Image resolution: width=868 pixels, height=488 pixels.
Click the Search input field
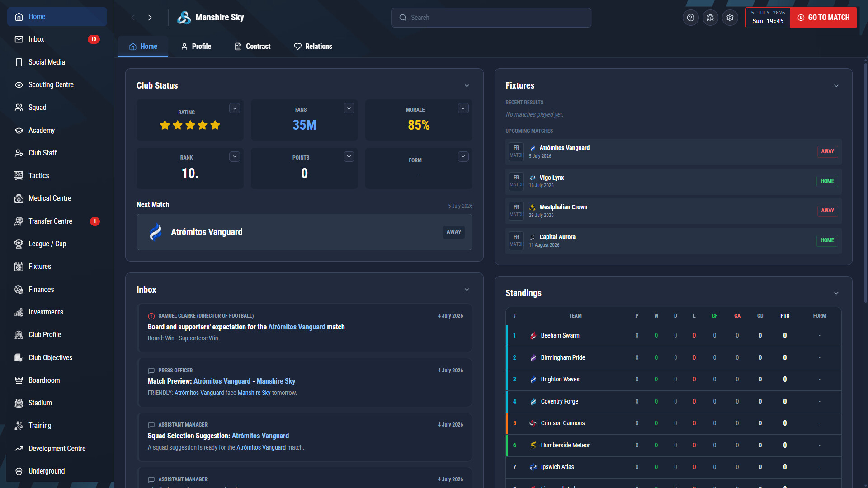(491, 18)
